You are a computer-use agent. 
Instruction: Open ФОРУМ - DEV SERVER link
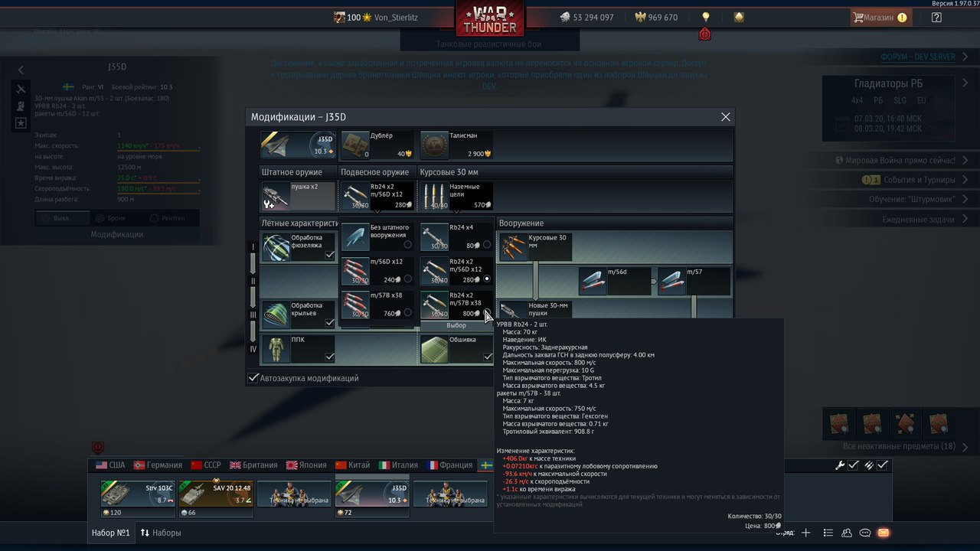click(918, 57)
